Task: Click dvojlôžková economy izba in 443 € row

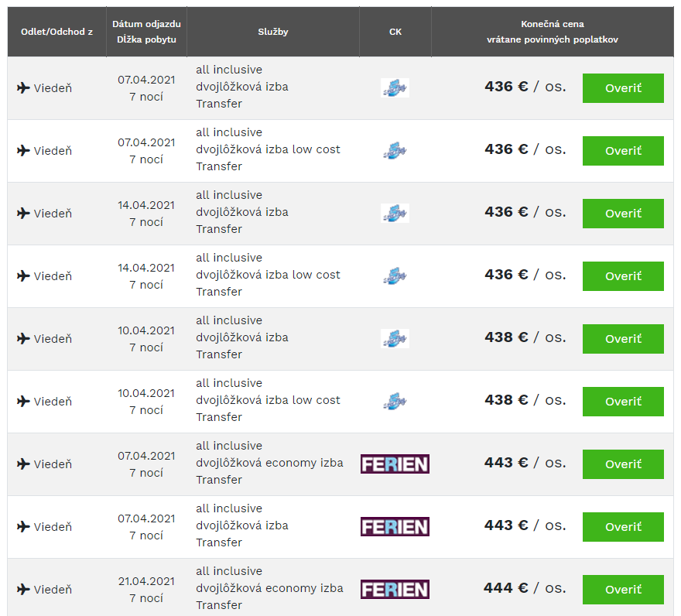Action: click(269, 463)
